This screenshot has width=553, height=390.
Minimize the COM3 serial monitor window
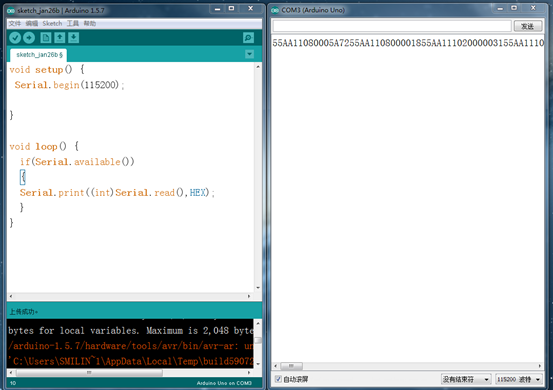(500, 8)
